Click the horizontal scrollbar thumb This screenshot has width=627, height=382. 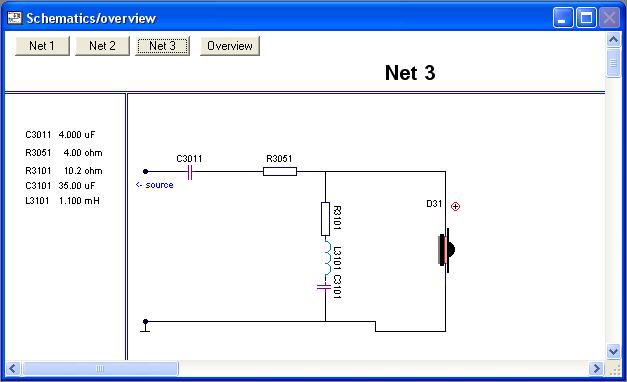coord(100,368)
